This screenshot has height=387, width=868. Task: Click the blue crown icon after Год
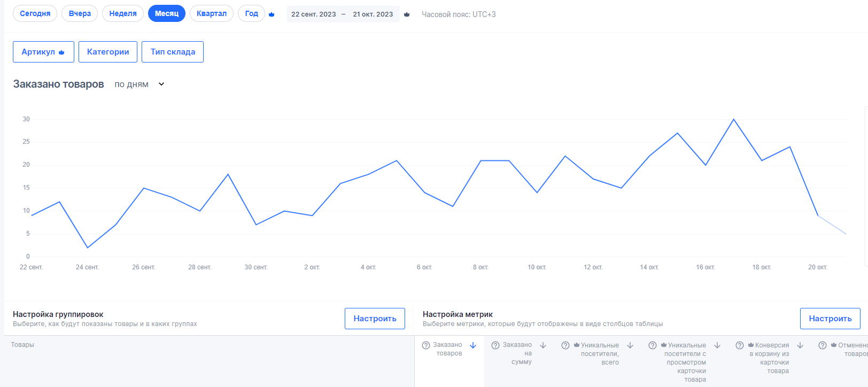[x=272, y=14]
